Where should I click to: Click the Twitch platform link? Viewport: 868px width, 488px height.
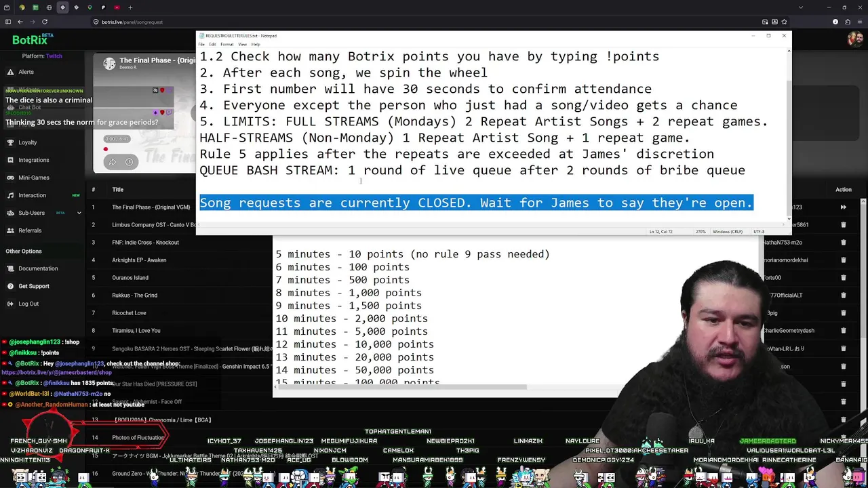54,56
